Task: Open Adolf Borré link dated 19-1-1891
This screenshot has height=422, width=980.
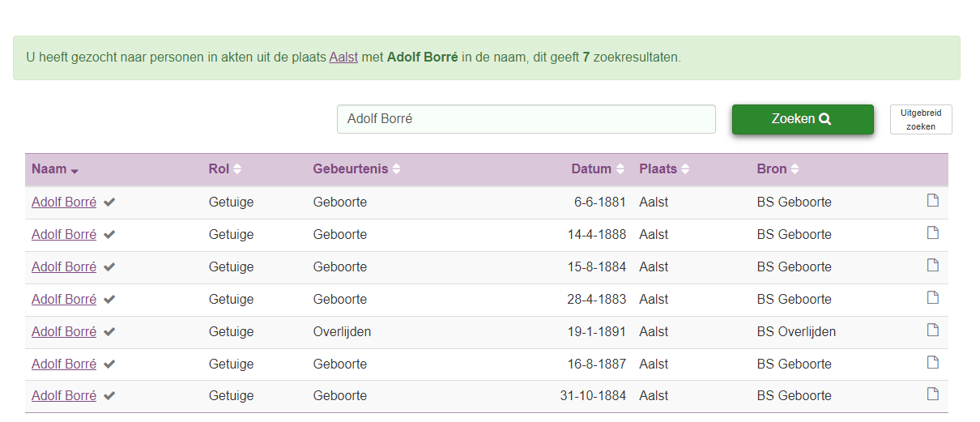Action: tap(64, 331)
